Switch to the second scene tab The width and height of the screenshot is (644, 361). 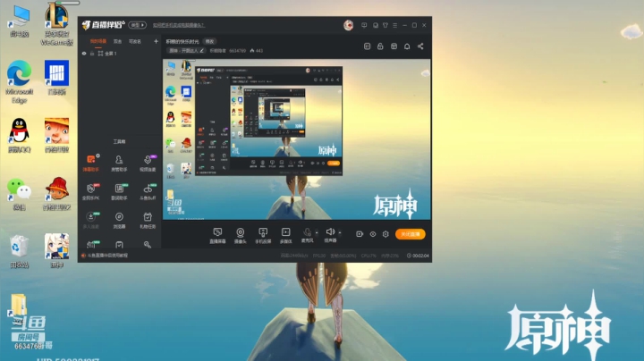117,41
